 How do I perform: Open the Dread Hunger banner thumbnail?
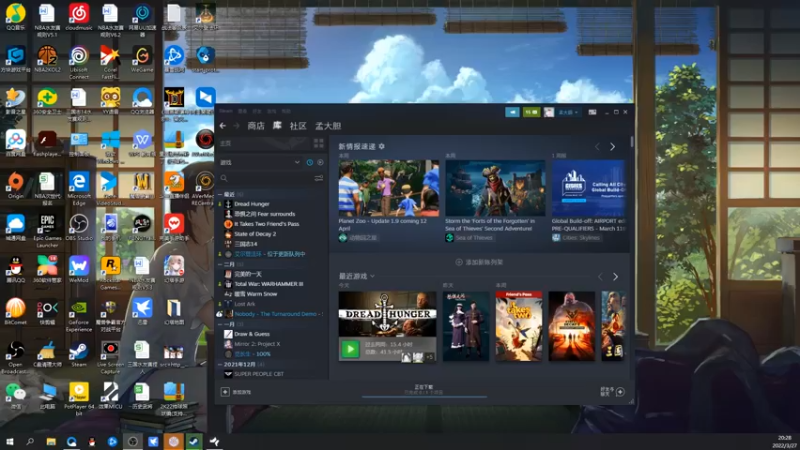[387, 314]
